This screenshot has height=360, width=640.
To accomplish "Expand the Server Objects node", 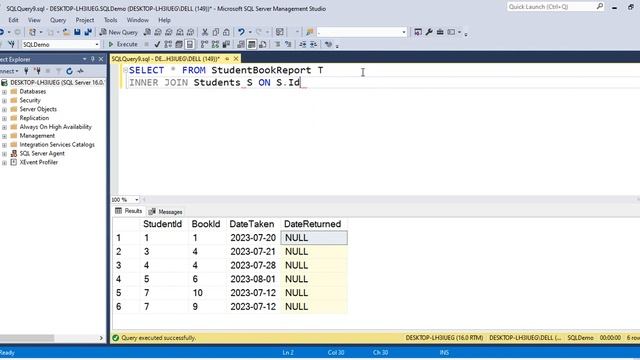I will [4, 109].
